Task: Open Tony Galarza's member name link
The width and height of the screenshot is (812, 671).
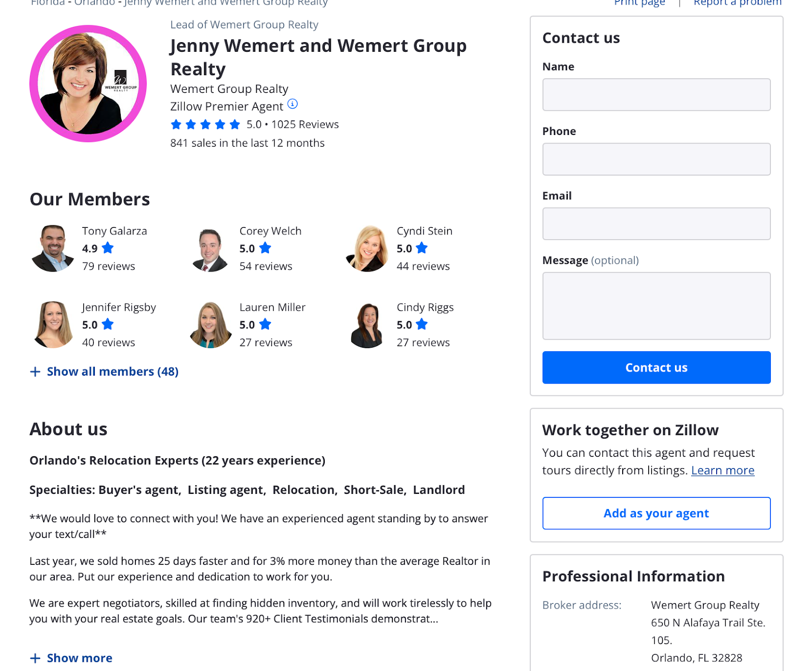Action: point(115,231)
